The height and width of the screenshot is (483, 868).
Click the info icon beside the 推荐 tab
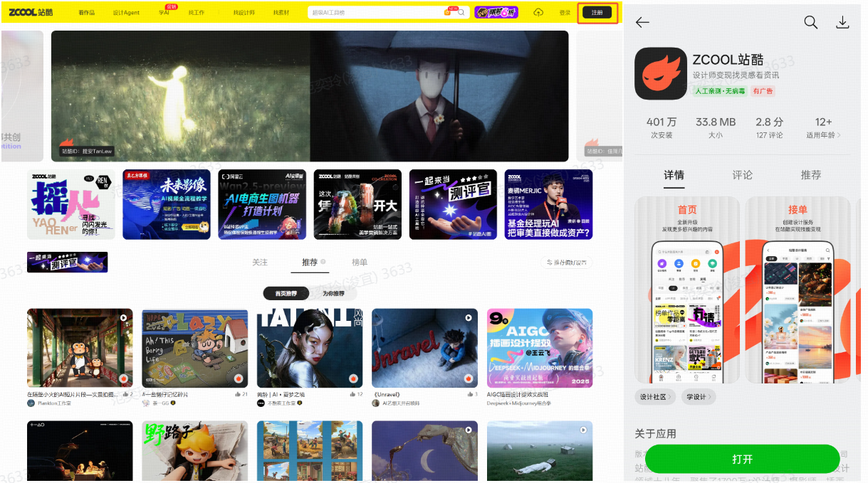tap(323, 262)
